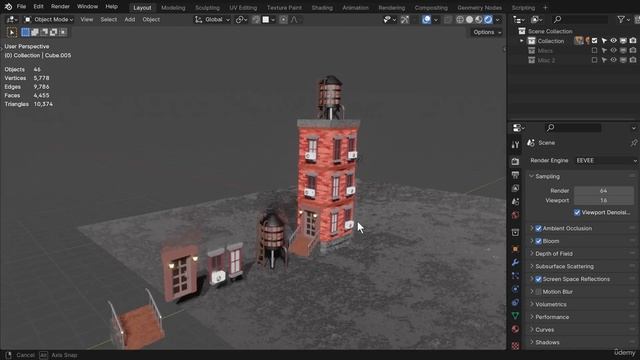The height and width of the screenshot is (360, 640).
Task: Toggle the Viewport Denoising checkbox
Action: 577,213
